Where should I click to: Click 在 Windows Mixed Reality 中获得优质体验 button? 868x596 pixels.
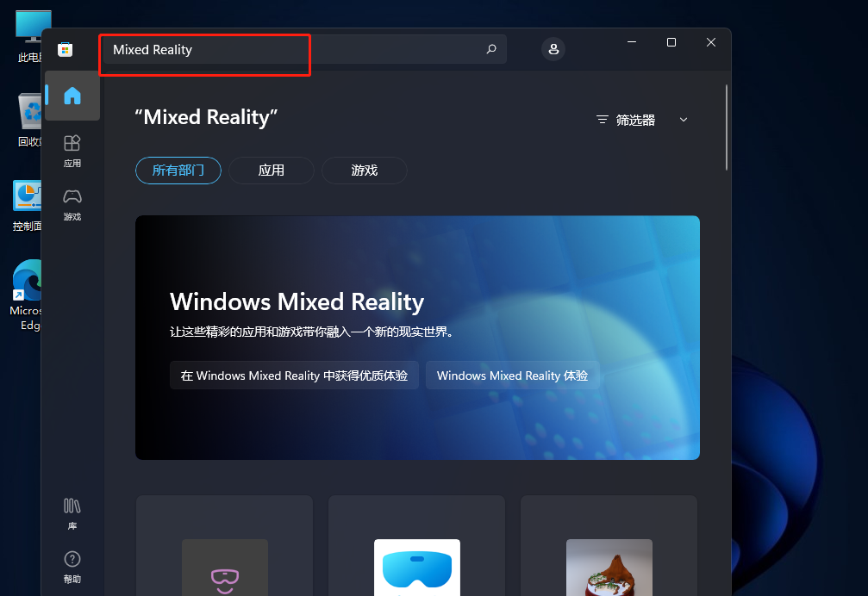coord(294,376)
